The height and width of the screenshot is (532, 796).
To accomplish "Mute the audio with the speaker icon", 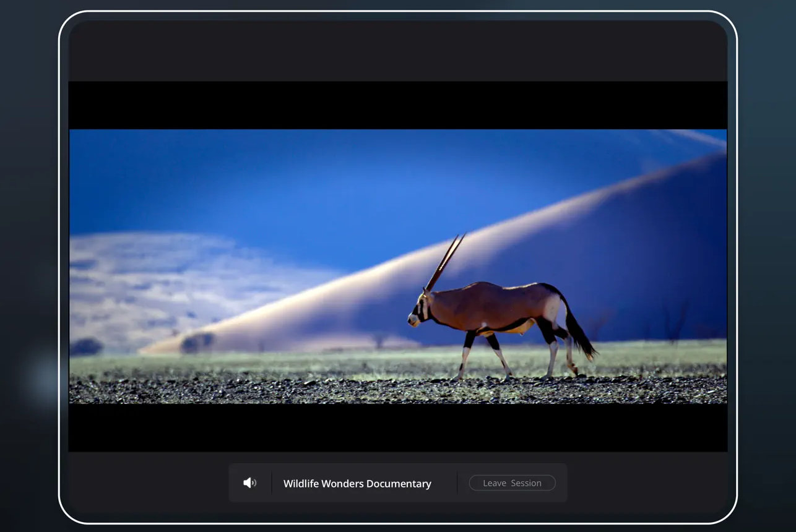I will pos(249,483).
